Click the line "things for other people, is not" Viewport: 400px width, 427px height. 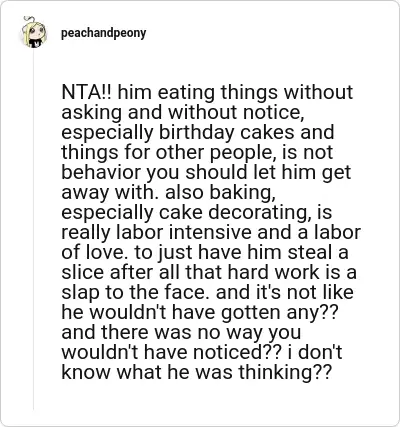click(197, 152)
